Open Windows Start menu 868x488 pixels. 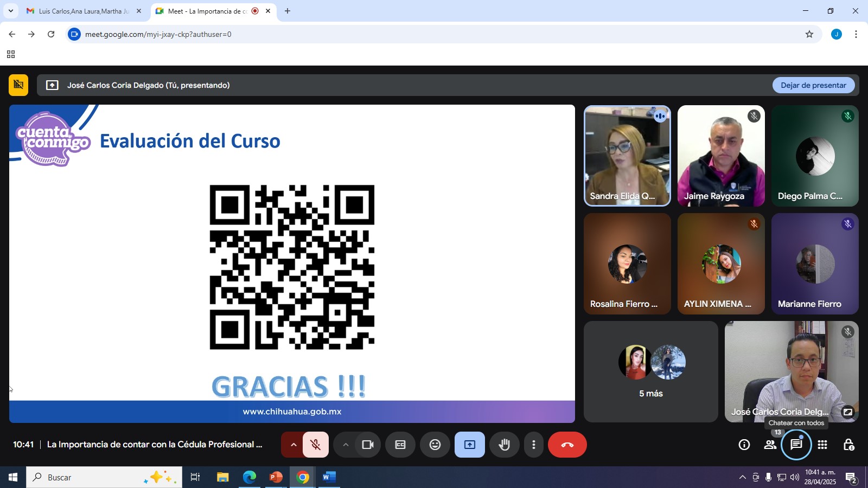click(x=13, y=477)
